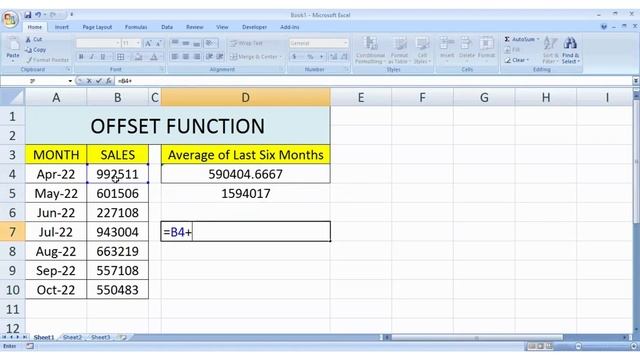640x360 pixels.
Task: Confirm formula with the checkmark button
Action: point(98,81)
